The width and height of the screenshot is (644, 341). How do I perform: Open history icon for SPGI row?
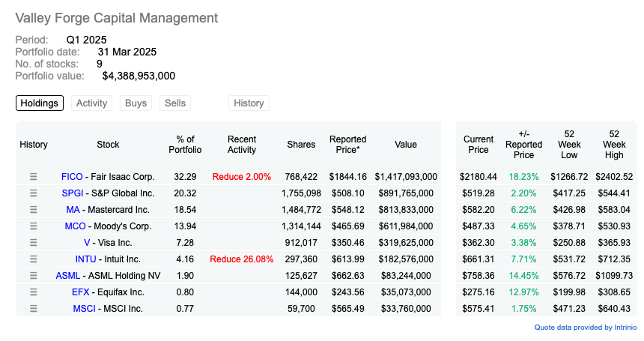coord(33,193)
